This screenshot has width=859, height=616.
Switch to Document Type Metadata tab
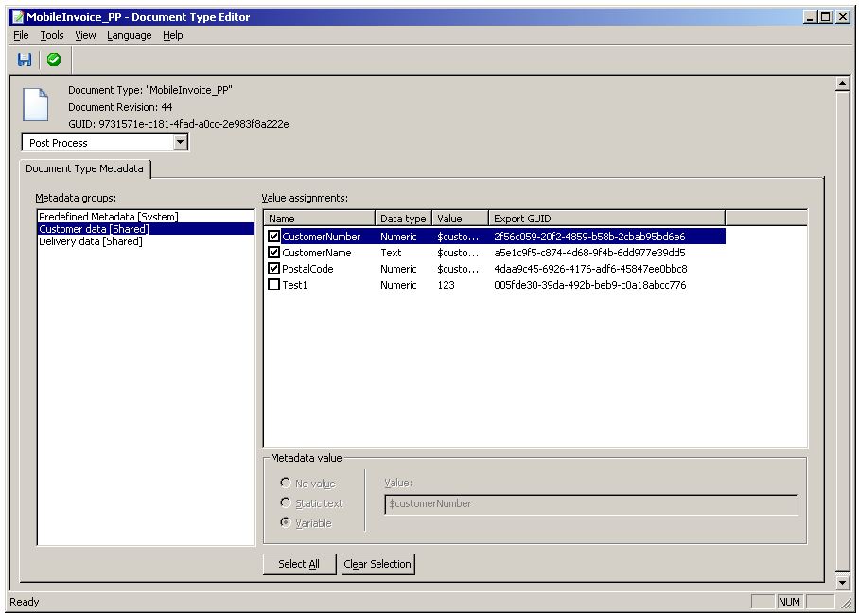(x=85, y=168)
